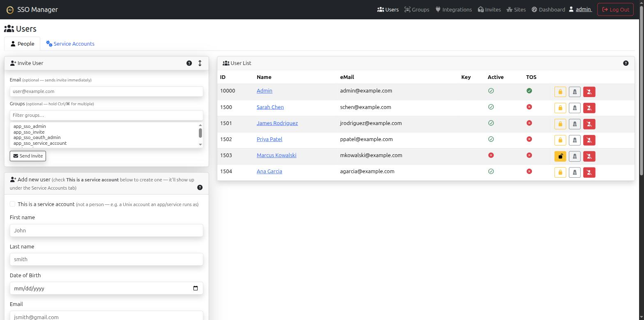Screen dimensions: 644x320
Task: Open help icon in User List panel
Action: tap(626, 63)
